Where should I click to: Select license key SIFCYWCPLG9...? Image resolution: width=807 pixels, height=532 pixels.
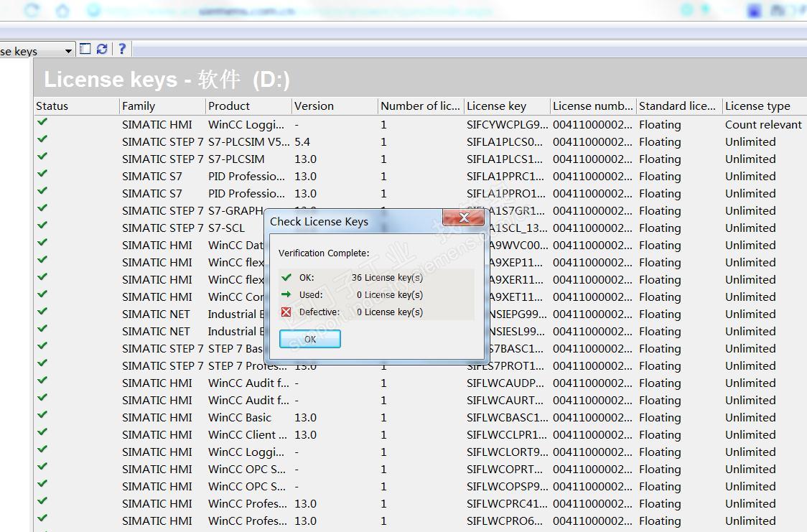507,124
